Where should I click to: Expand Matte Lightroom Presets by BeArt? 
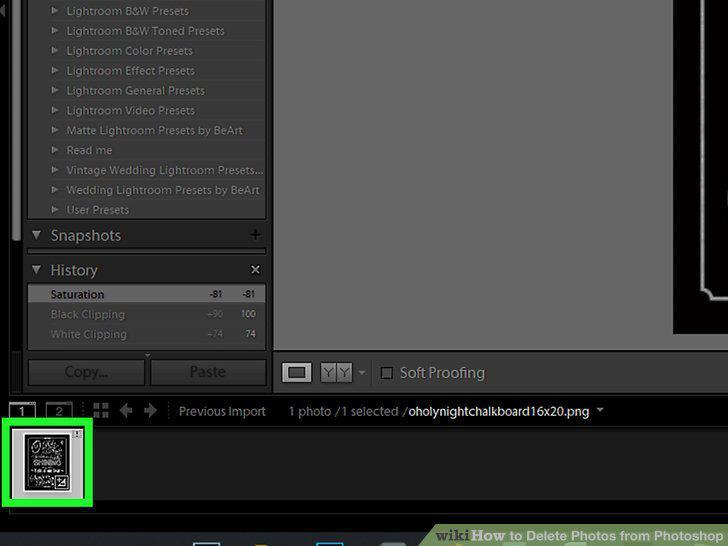click(x=55, y=130)
